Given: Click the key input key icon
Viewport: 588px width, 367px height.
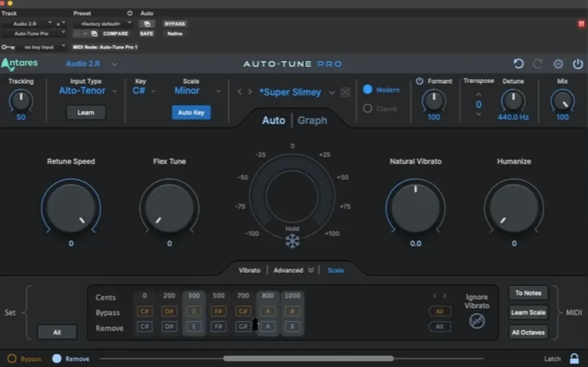Looking at the screenshot, I should [x=8, y=47].
